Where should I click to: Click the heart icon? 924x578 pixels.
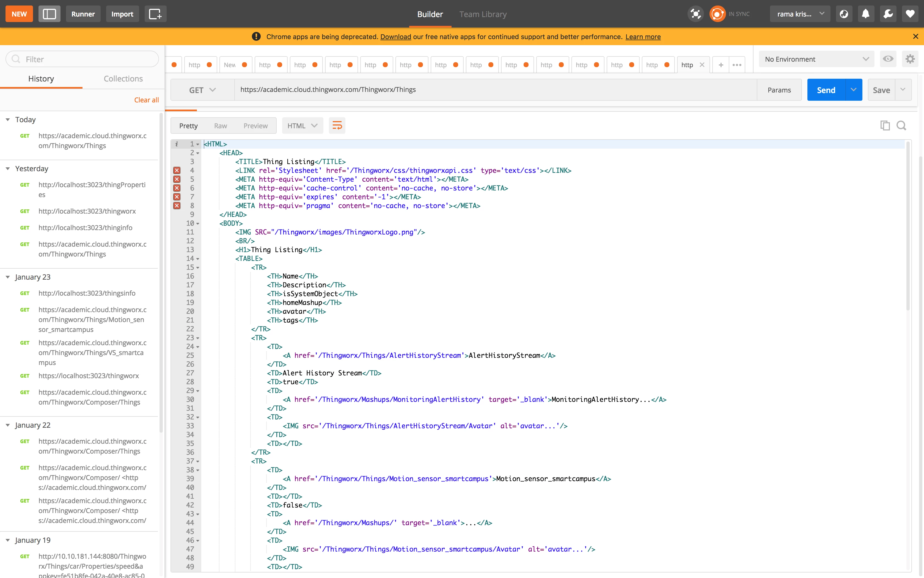(x=910, y=14)
